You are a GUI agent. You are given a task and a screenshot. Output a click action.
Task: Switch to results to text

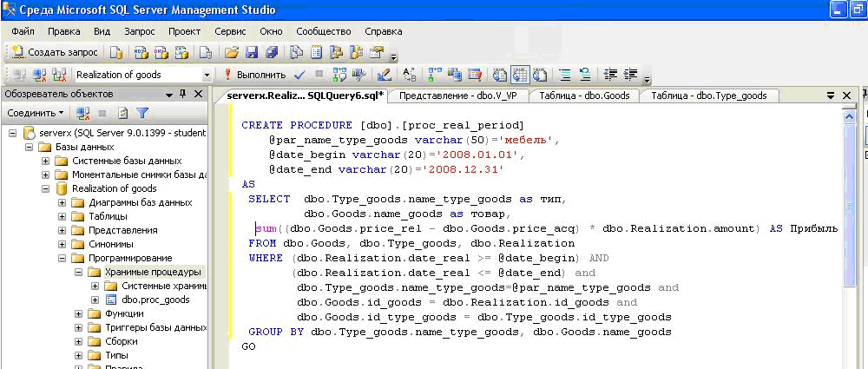[x=500, y=75]
